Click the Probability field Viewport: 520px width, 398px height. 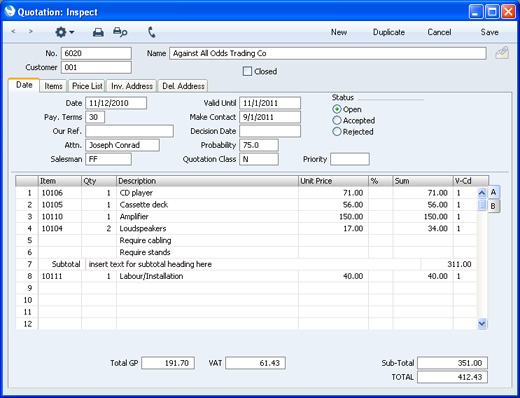pyautogui.click(x=259, y=145)
